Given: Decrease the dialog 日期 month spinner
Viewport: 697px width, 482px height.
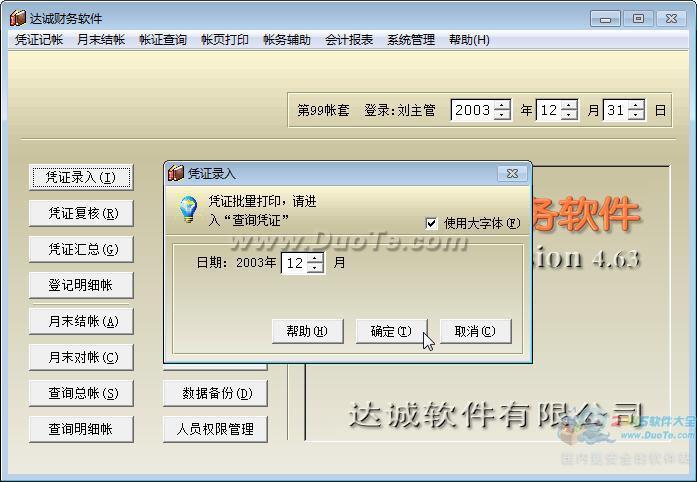Looking at the screenshot, I should click(315, 268).
